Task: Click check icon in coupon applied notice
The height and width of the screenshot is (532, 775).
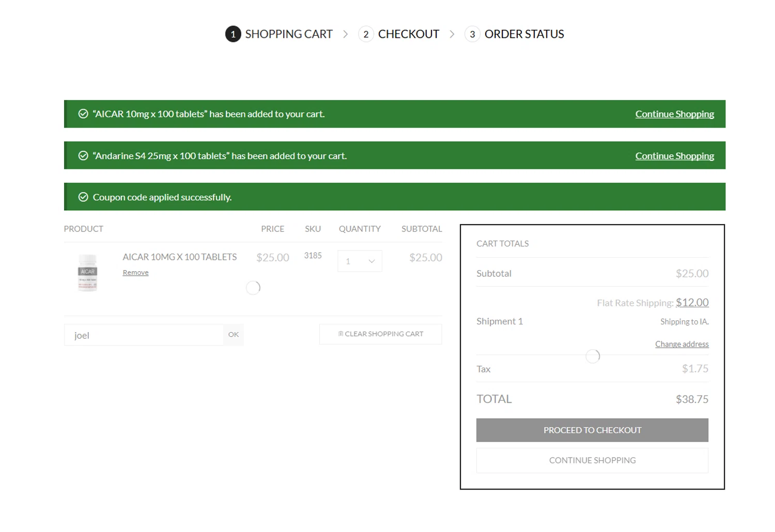Action: (83, 197)
